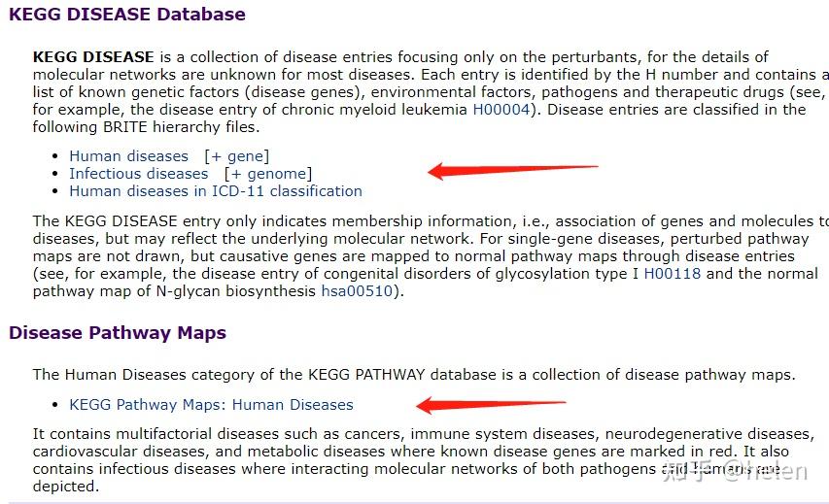Screen dimensions: 829x504
Task: Click the paragraph starting 'The Human Diseases category'
Action: pyautogui.click(x=413, y=375)
